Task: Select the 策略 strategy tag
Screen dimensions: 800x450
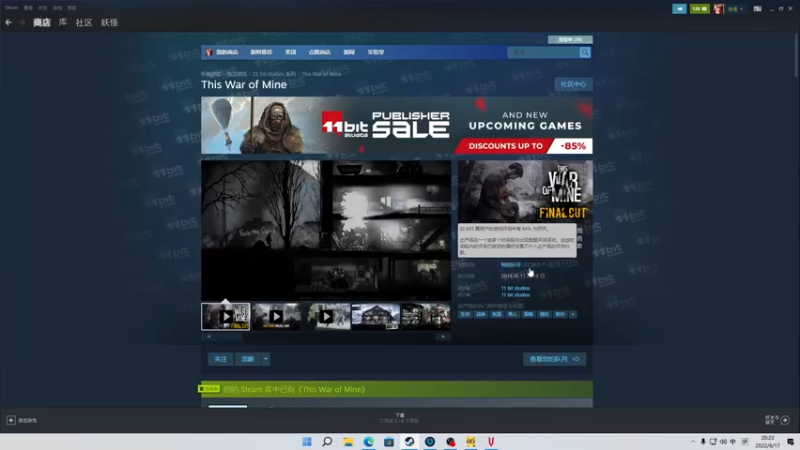Action: pos(528,314)
